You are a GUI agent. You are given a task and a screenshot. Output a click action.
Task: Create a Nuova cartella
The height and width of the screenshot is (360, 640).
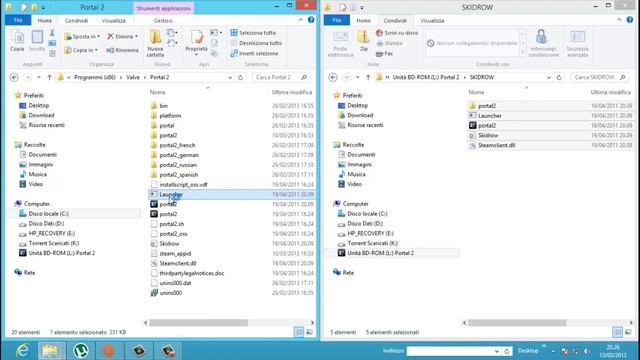(x=155, y=43)
